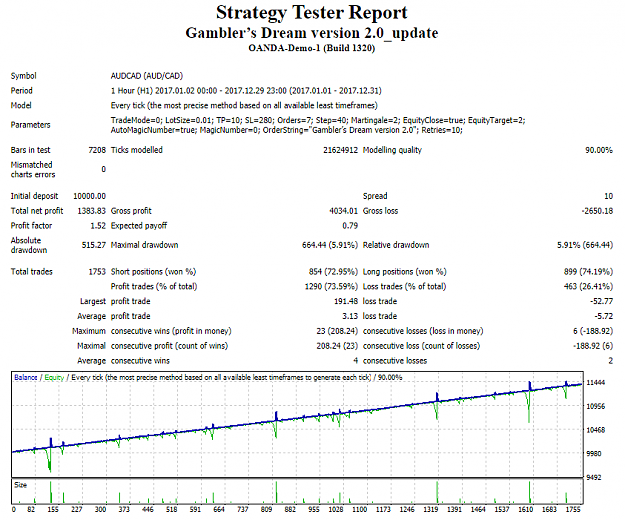
Task: Click the 1 Hour (H1) period value
Action: coord(246,91)
